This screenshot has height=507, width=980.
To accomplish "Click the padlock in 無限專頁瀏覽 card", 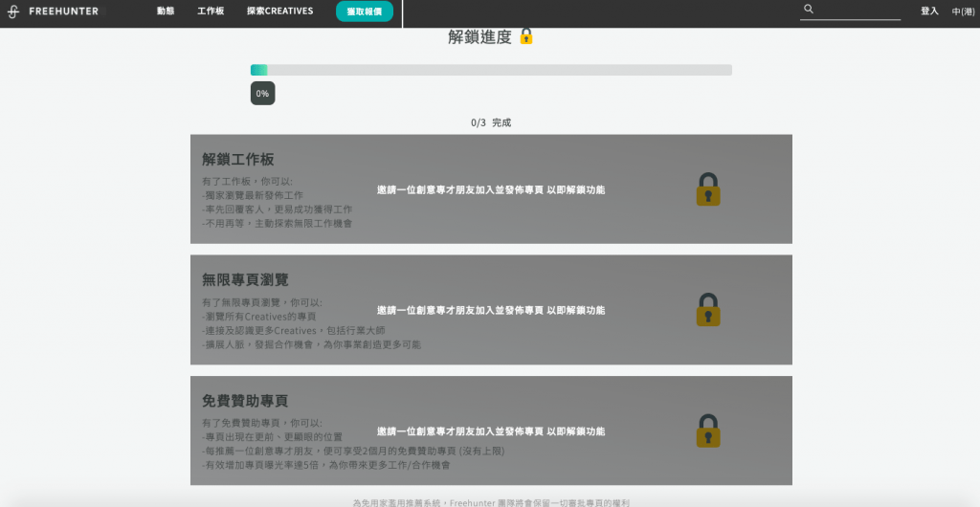I will (708, 310).
